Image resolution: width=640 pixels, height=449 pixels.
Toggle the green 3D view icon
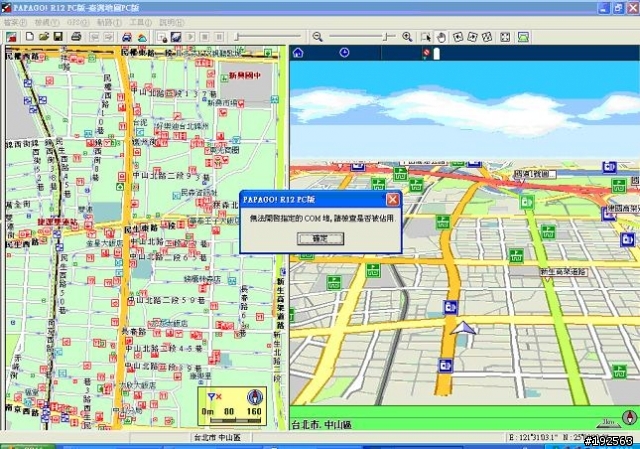523,37
